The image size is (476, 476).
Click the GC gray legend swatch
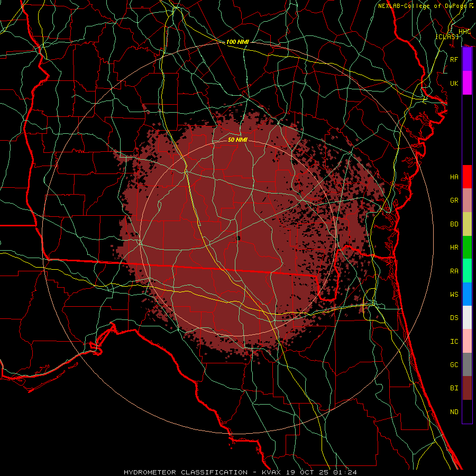tap(467, 364)
